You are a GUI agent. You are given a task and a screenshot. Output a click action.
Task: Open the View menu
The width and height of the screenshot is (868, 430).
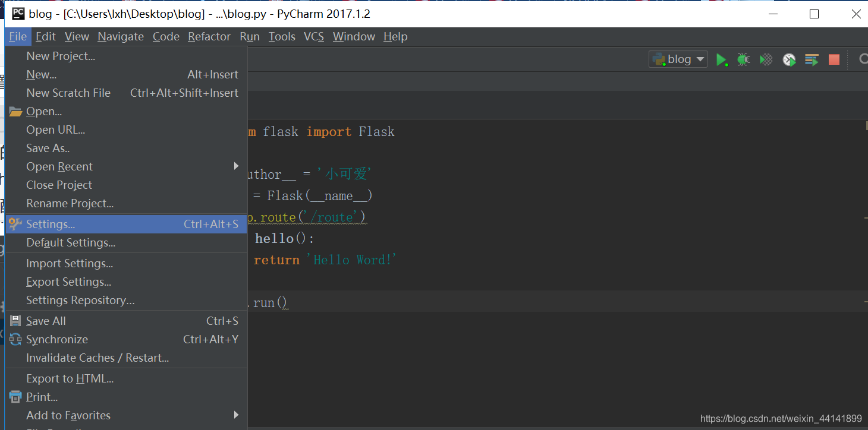(77, 36)
